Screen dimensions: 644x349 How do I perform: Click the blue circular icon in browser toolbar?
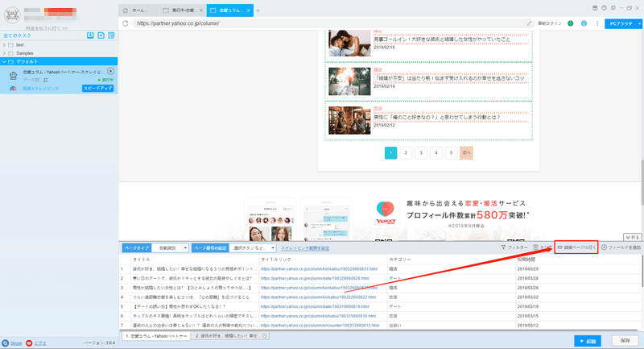click(x=584, y=23)
